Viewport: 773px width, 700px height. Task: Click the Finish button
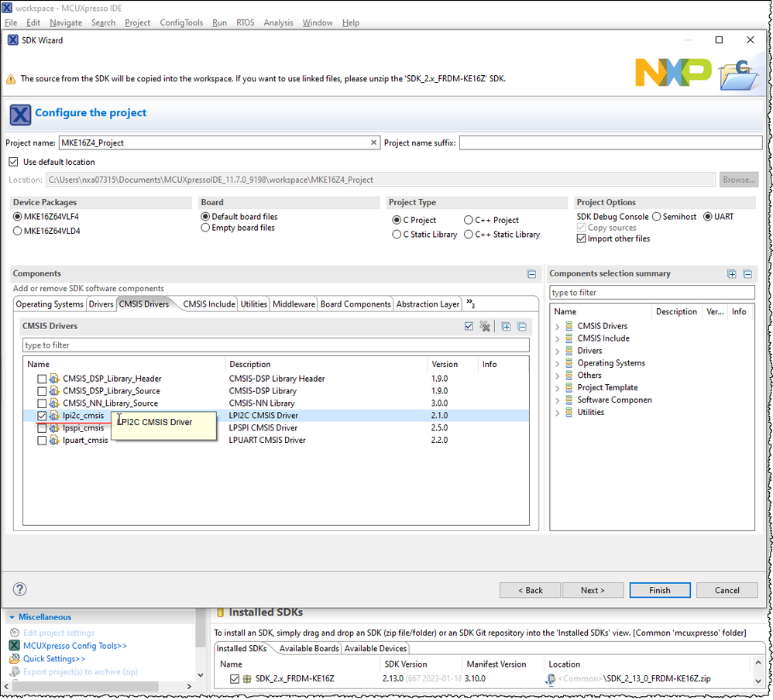659,589
